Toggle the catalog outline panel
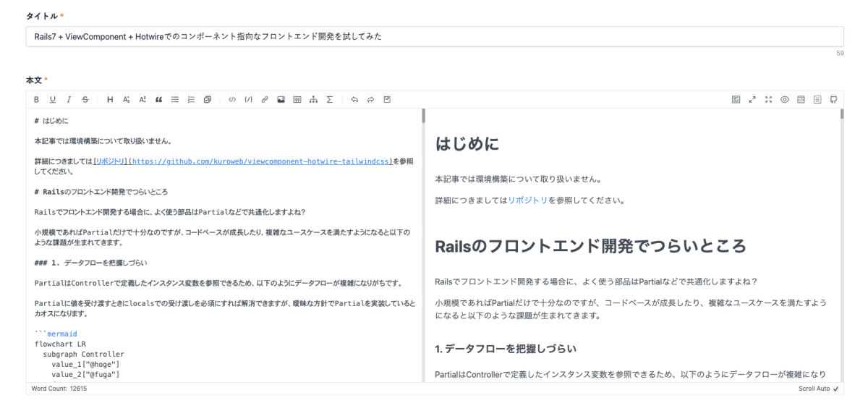The image size is (868, 411). tap(817, 99)
